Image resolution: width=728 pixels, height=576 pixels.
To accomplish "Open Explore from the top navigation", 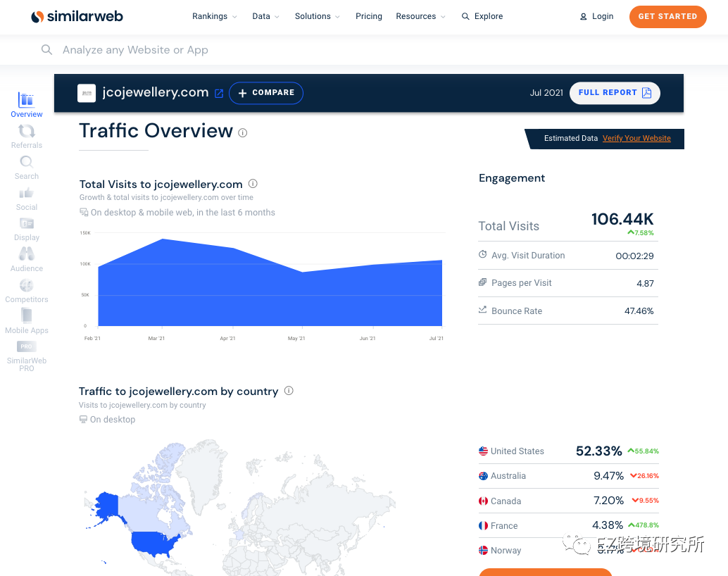I will (482, 16).
